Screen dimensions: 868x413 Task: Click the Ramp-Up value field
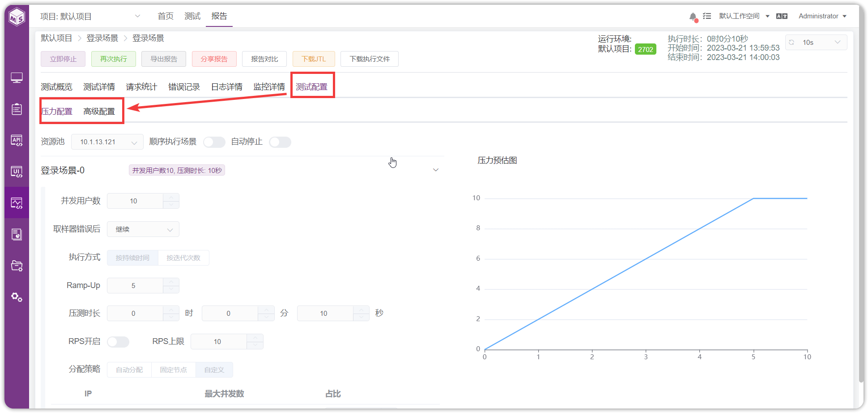[143, 286]
